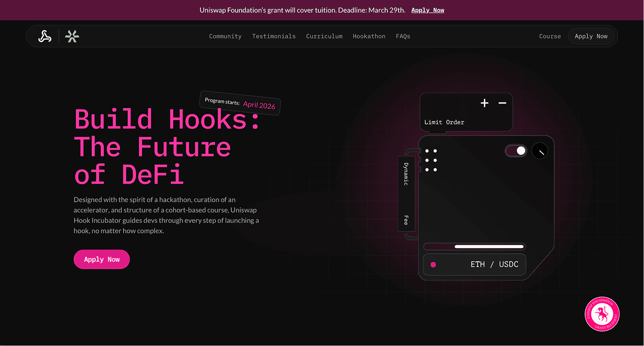Click banner text about Uniswap Foundation's grant

[302, 10]
